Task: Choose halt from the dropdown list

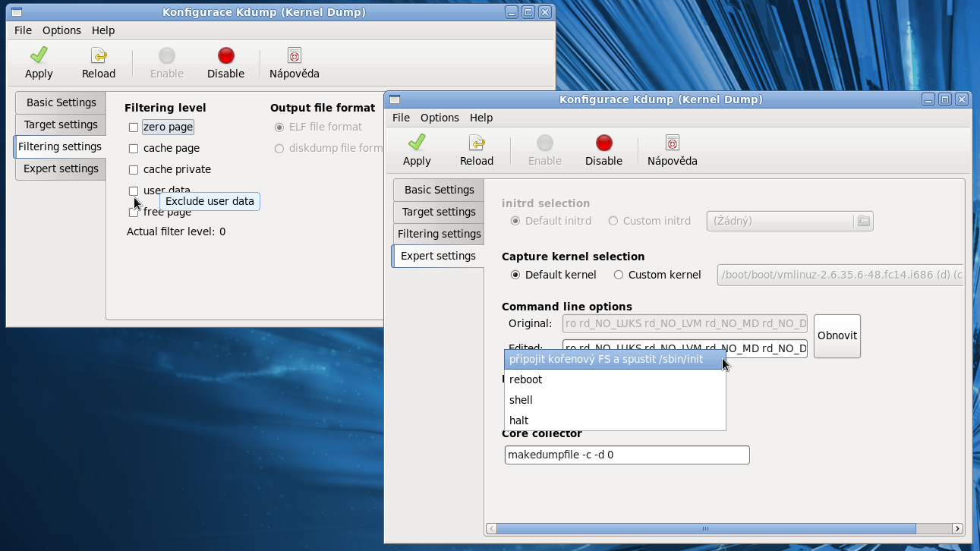Action: point(615,420)
